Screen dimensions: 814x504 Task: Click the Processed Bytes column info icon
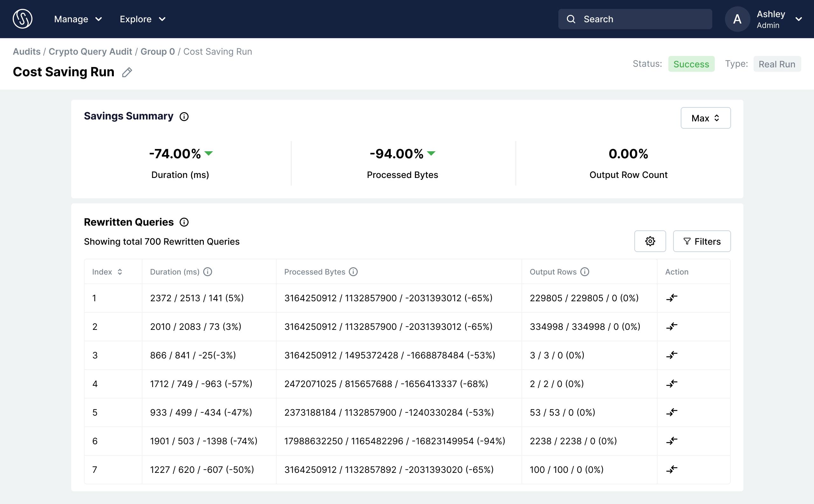tap(353, 272)
